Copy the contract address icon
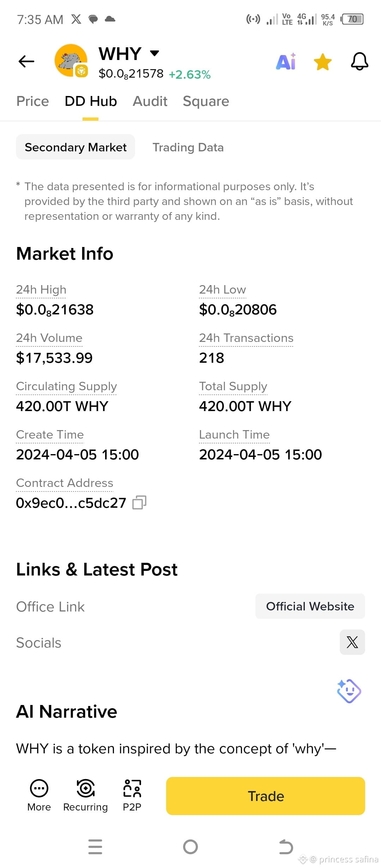The image size is (381, 868). (x=139, y=502)
